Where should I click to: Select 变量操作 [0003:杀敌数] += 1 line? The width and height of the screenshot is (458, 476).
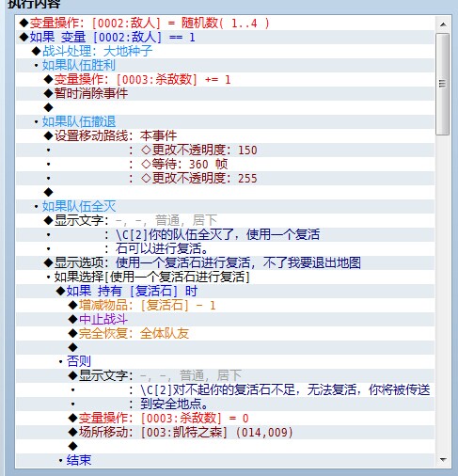[x=225, y=80]
